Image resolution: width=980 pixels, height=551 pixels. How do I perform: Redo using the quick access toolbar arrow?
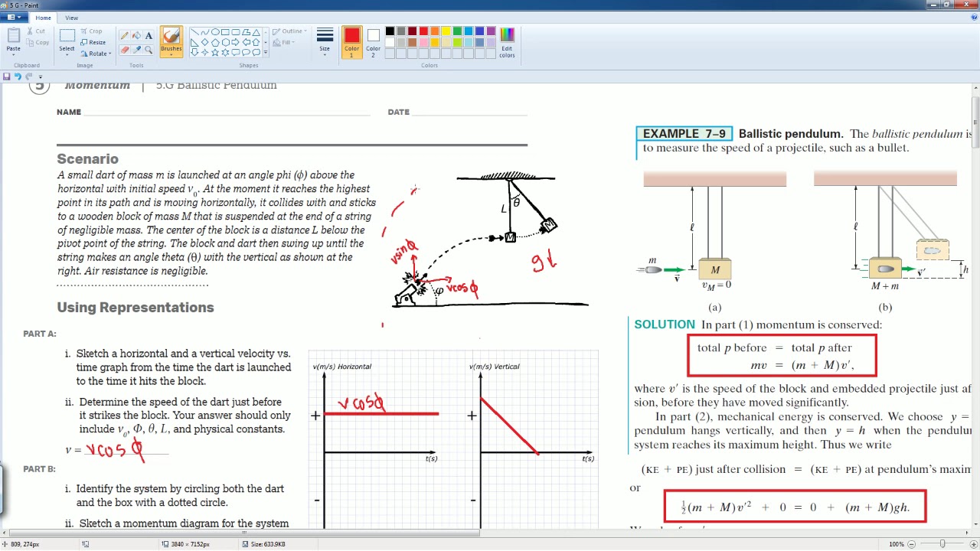point(29,77)
